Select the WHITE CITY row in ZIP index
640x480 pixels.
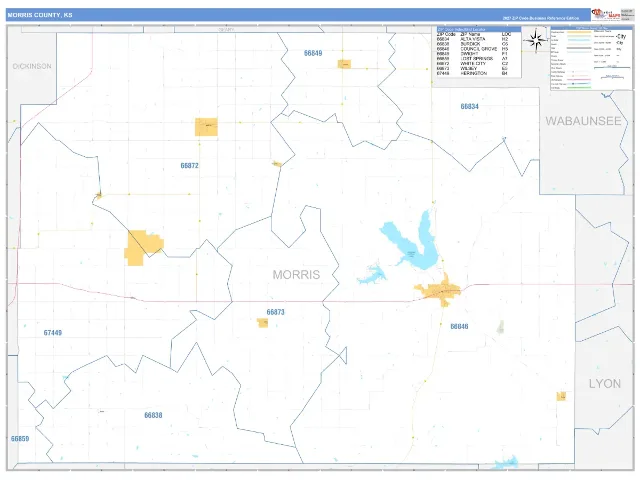pyautogui.click(x=473, y=64)
